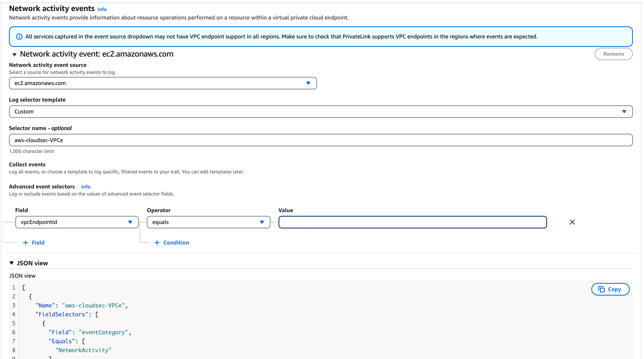
Task: Collapse the Network activity event: ec2.amazonaws.com section
Action: coord(14,54)
